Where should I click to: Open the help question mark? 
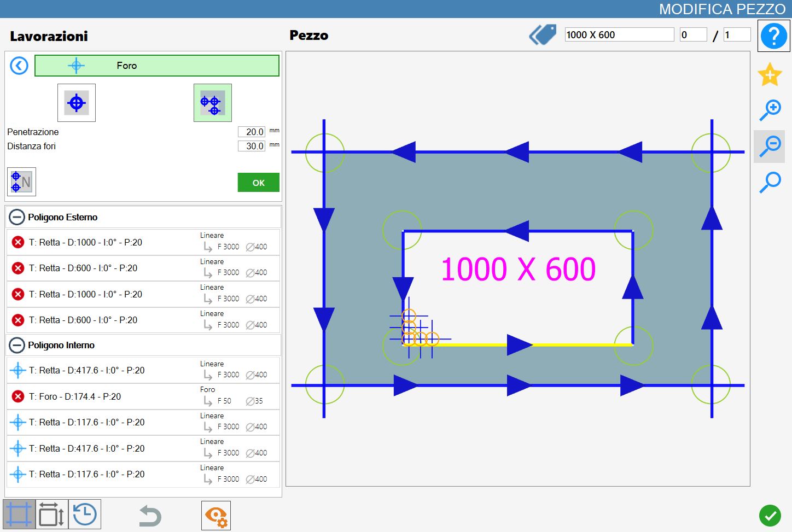click(773, 36)
